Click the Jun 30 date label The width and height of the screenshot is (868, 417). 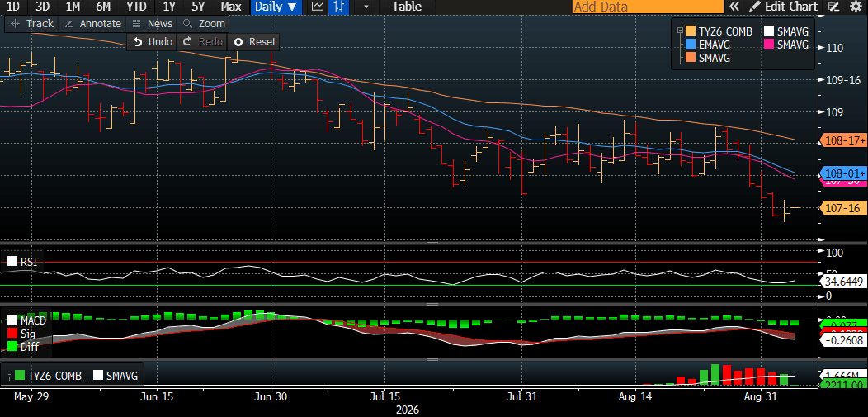[270, 396]
